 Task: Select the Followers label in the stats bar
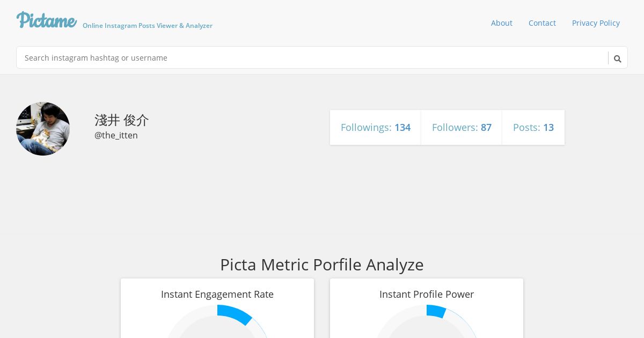[x=455, y=128]
